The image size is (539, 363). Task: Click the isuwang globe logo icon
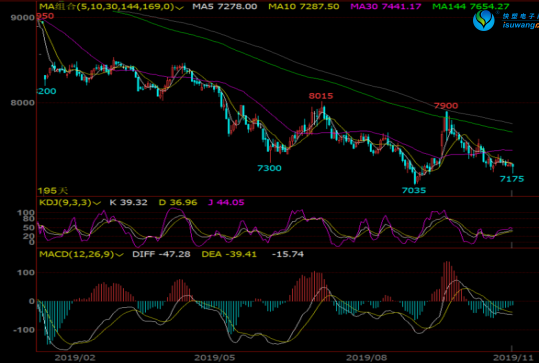point(484,20)
